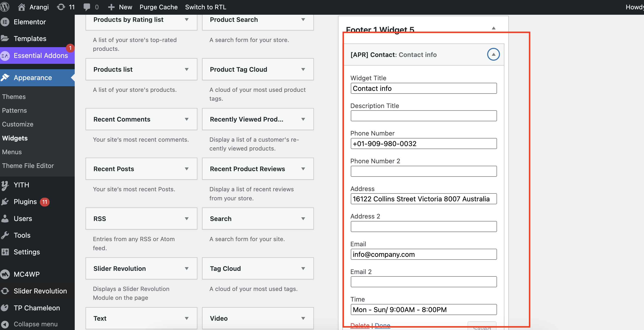Click the plus New icon

(111, 7)
